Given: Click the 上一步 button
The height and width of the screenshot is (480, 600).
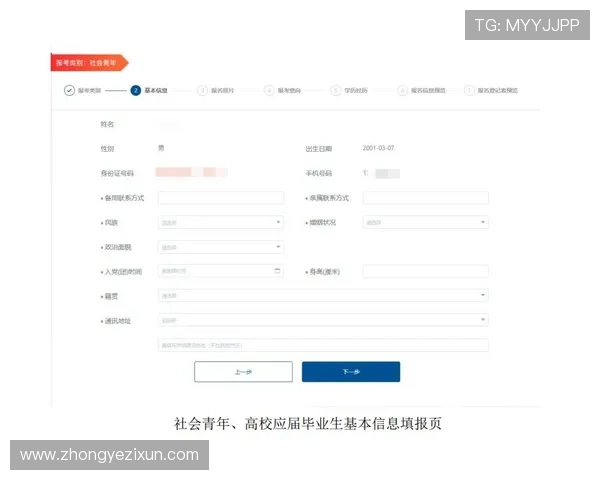Looking at the screenshot, I should [x=243, y=372].
